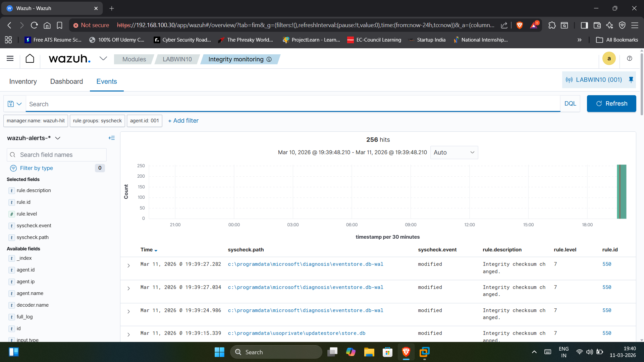Open File Explorer from the taskbar

369,352
